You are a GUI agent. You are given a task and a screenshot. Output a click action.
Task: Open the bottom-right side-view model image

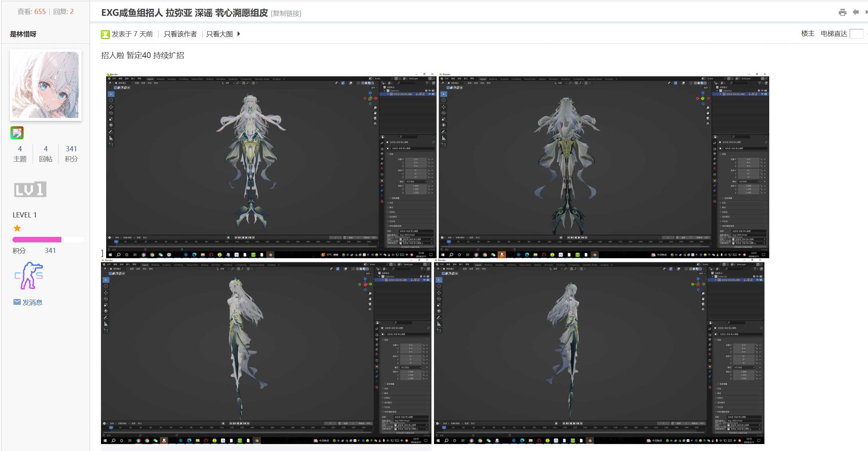tap(599, 351)
